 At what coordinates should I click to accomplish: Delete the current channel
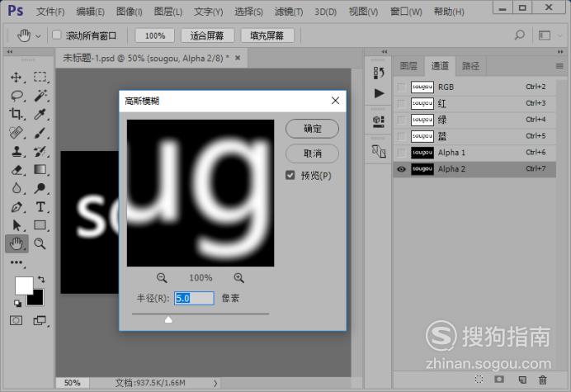tap(543, 380)
